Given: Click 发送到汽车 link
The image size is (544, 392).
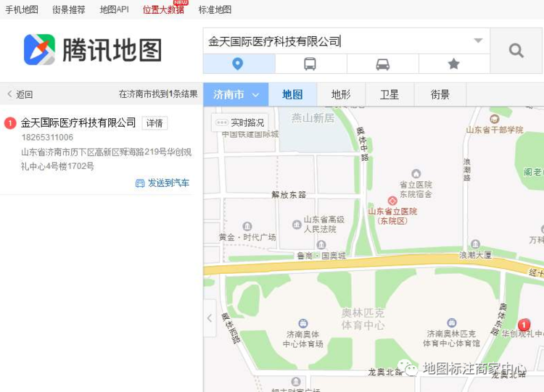Looking at the screenshot, I should (162, 183).
